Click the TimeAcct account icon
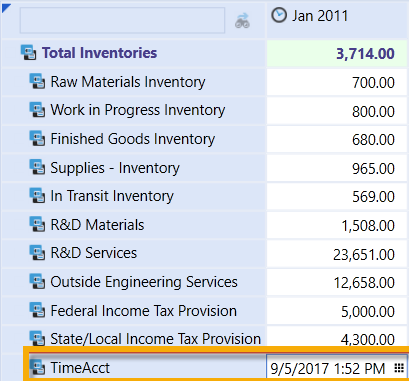The image size is (409, 381). click(x=37, y=368)
